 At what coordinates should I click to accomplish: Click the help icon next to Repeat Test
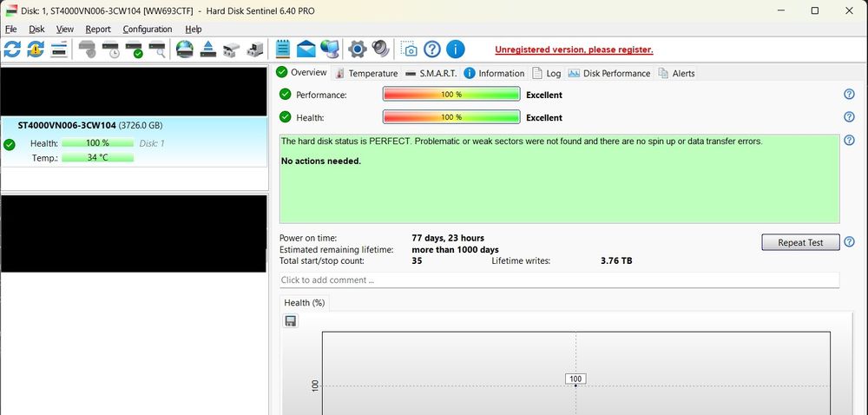(x=849, y=242)
